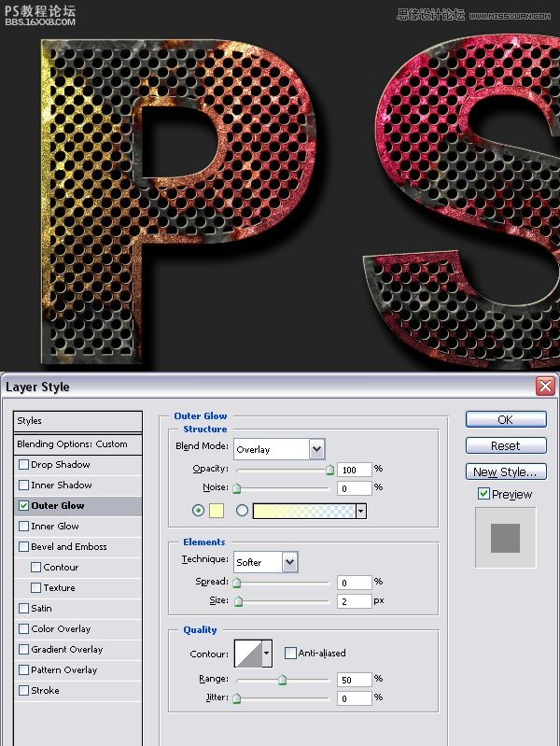This screenshot has height=746, width=560.
Task: Tick the Contour sub-option checkbox
Action: click(35, 567)
